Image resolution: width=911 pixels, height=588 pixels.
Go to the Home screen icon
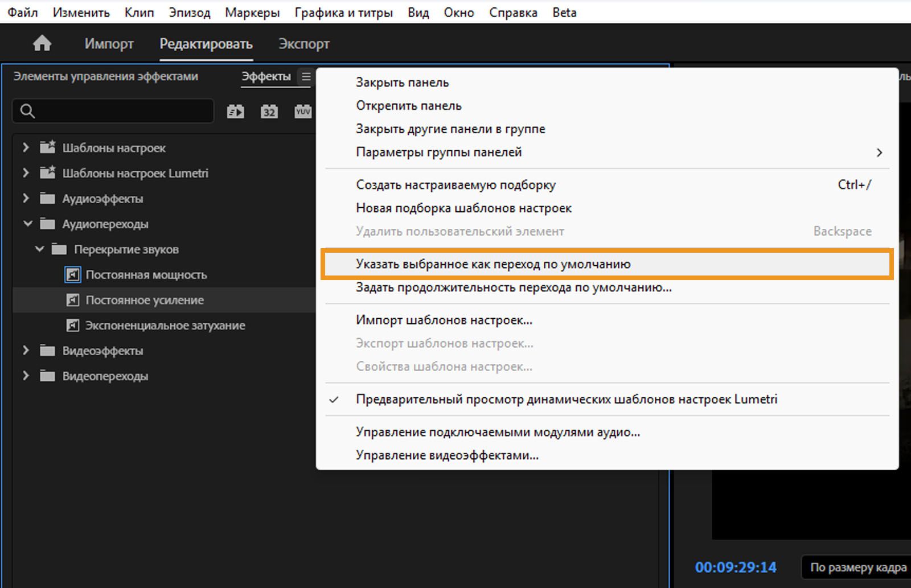point(42,43)
